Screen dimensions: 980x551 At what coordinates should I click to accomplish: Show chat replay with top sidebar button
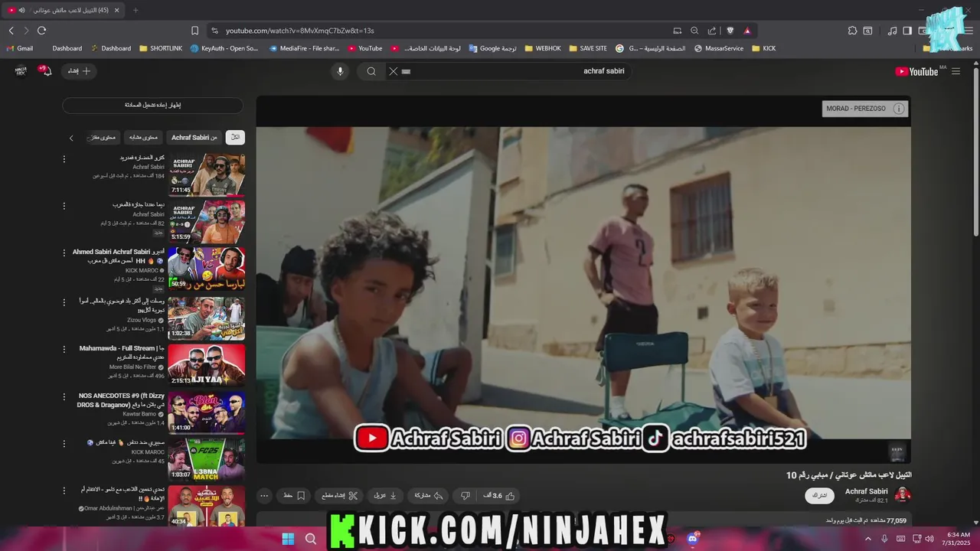click(x=152, y=105)
